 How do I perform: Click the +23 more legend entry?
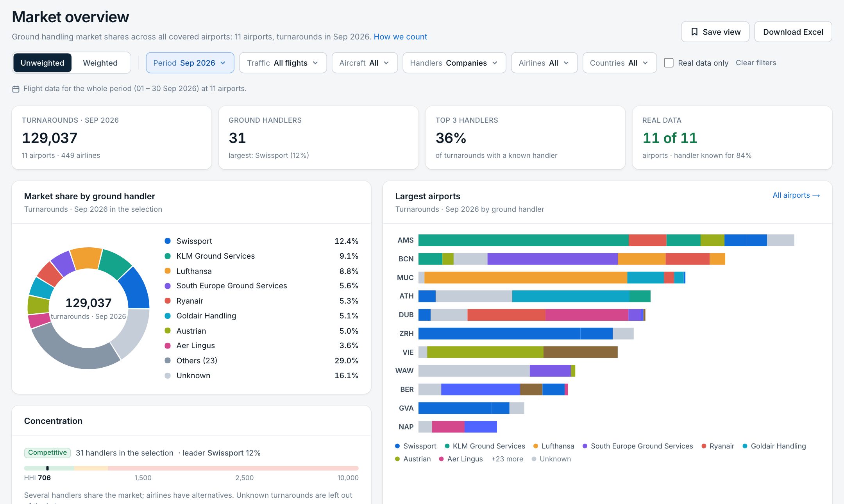507,459
